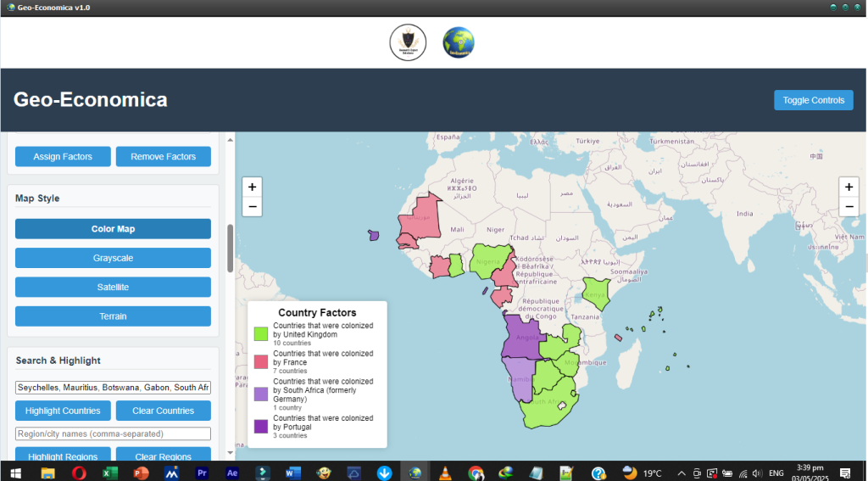Zoom out using the left map minus button
868x481 pixels.
point(252,206)
